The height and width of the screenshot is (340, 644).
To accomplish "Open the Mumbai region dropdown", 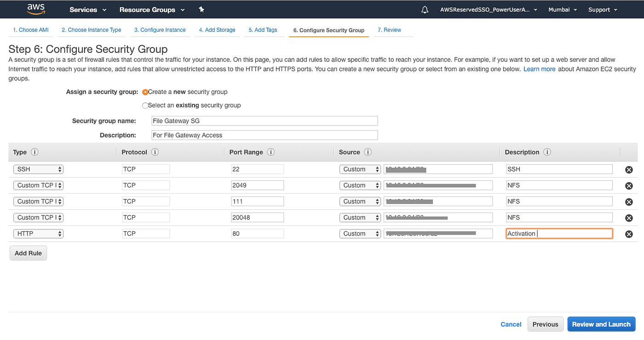I will [562, 9].
